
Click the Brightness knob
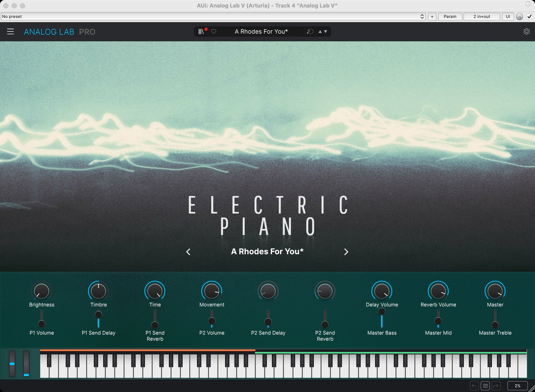(42, 291)
